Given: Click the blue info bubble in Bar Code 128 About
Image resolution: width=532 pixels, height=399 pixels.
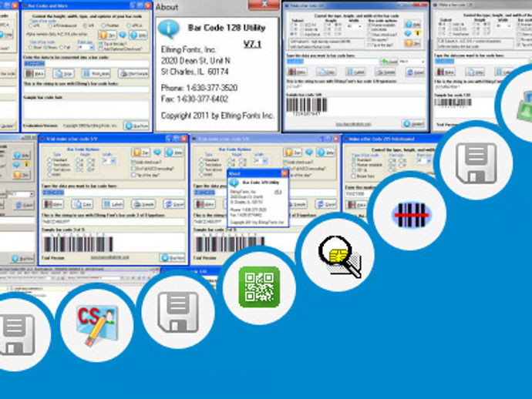Looking at the screenshot, I should [169, 29].
